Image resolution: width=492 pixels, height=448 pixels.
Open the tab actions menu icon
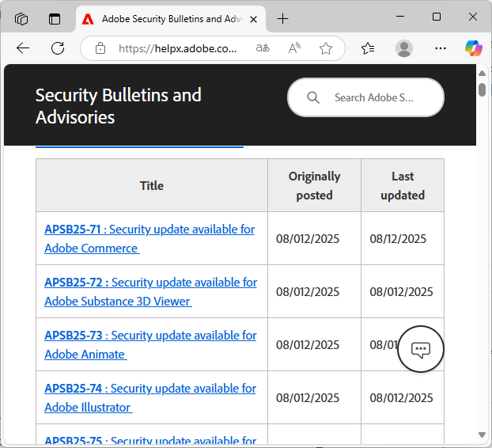pyautogui.click(x=55, y=18)
